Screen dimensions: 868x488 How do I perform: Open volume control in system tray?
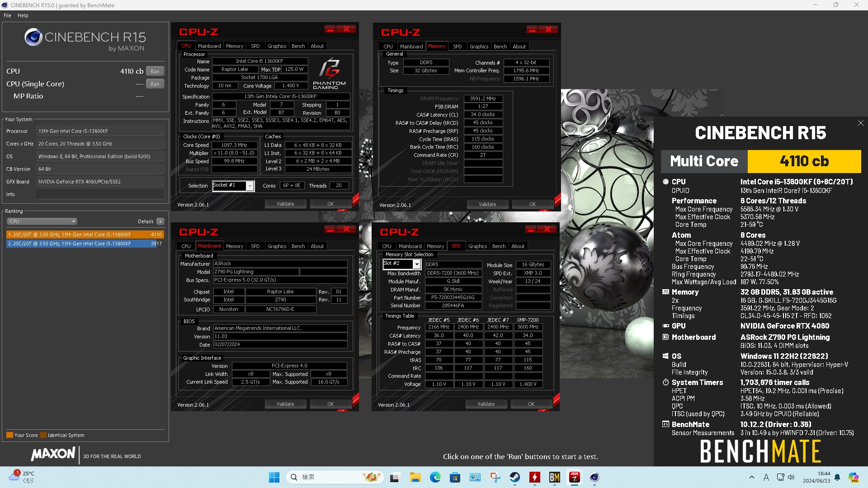click(791, 477)
